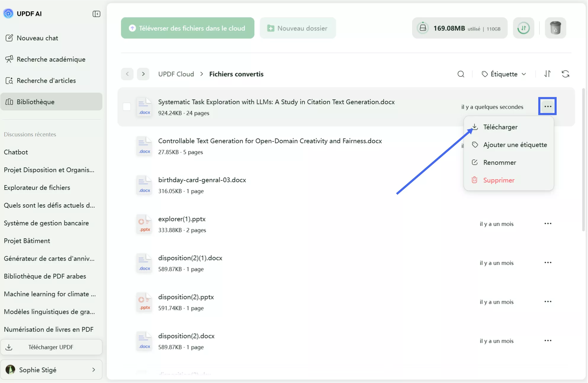The width and height of the screenshot is (588, 383).
Task: Click Téléverser des fichiers dans le cloud
Action: point(187,28)
